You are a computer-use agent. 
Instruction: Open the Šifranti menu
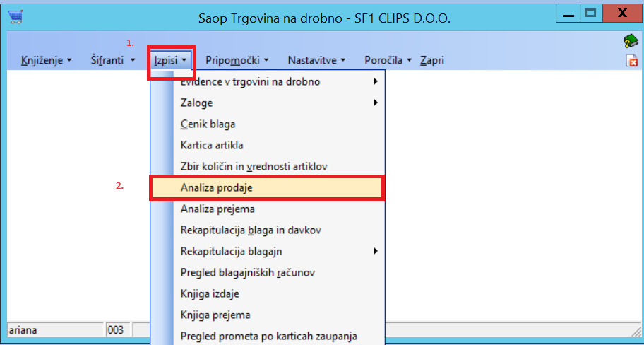click(113, 61)
